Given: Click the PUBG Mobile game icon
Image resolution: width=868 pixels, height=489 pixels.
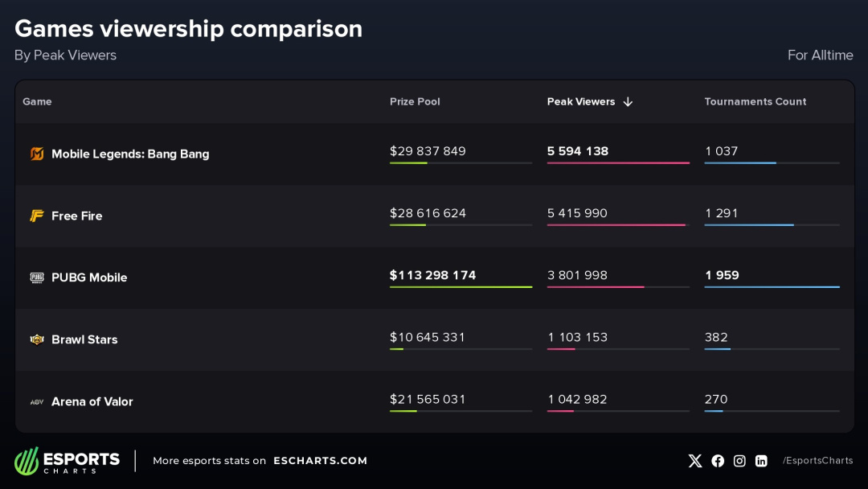Looking at the screenshot, I should tap(37, 277).
